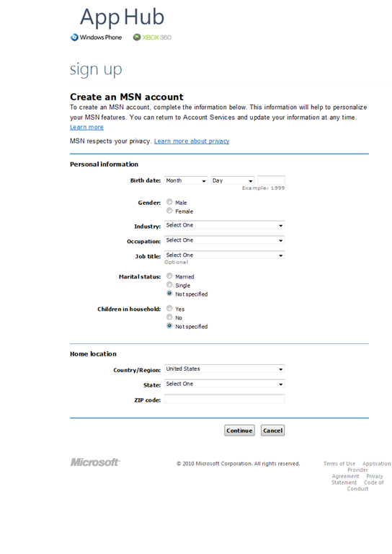
Task: Select No for children in household
Action: coord(169,317)
